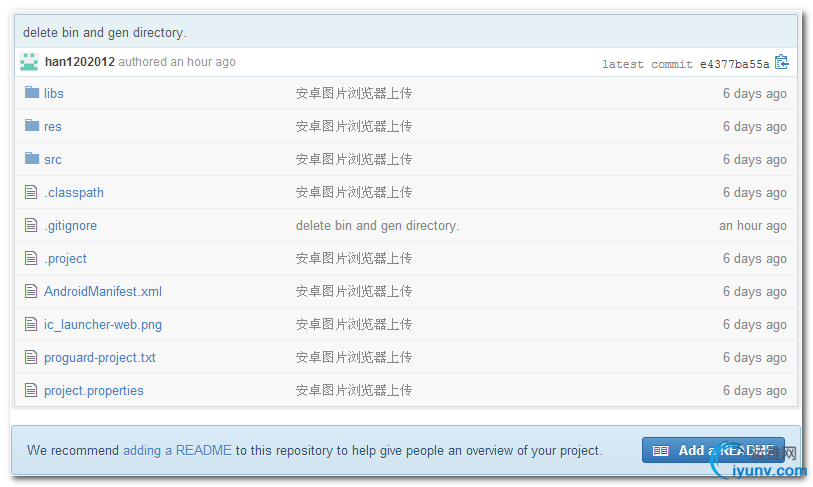
Task: Click the file icon beside .gitignore
Action: tap(31, 225)
